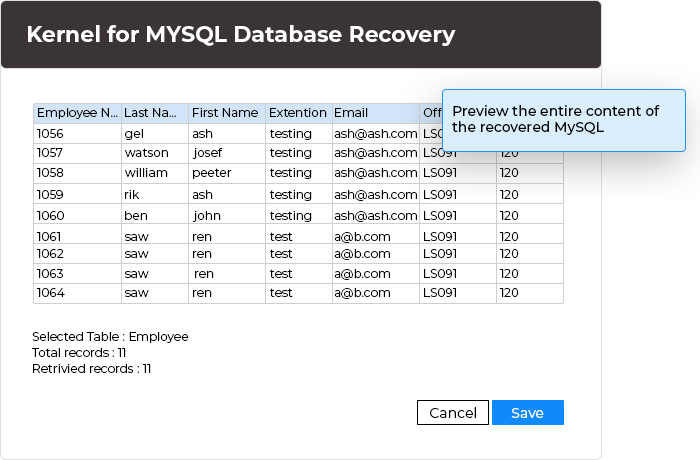Select employee number cell 1061
Viewport: 700px width, 460px height.
coord(77,235)
